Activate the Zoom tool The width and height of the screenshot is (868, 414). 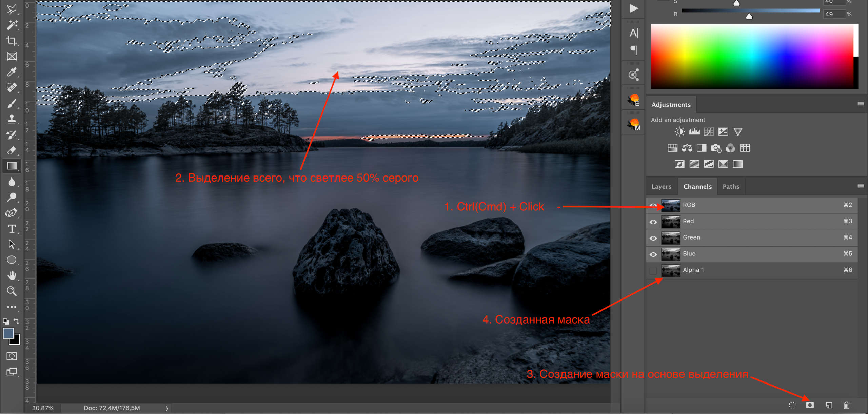click(12, 291)
